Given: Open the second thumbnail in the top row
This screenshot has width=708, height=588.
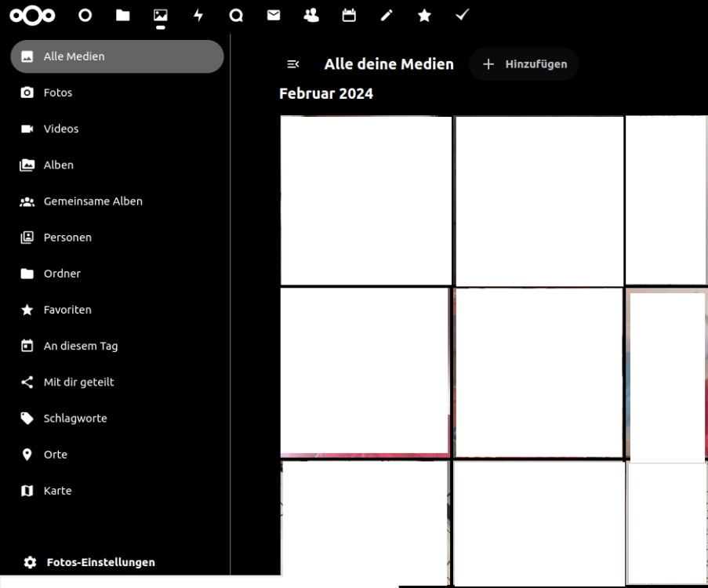Looking at the screenshot, I should [539, 201].
